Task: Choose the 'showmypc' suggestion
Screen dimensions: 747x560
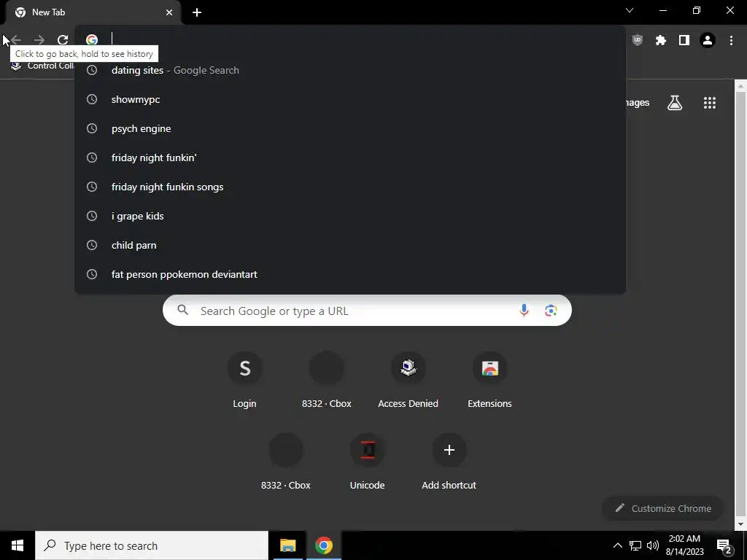Action: tap(350, 99)
